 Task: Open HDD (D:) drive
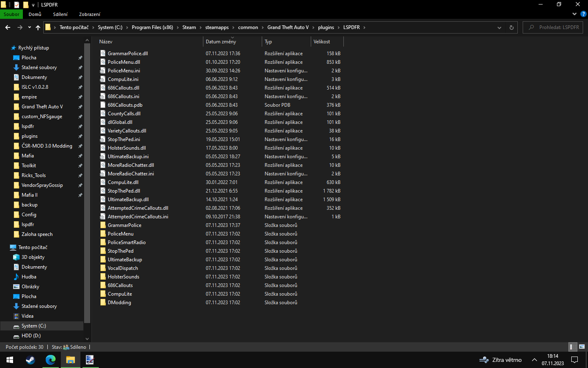pos(31,336)
